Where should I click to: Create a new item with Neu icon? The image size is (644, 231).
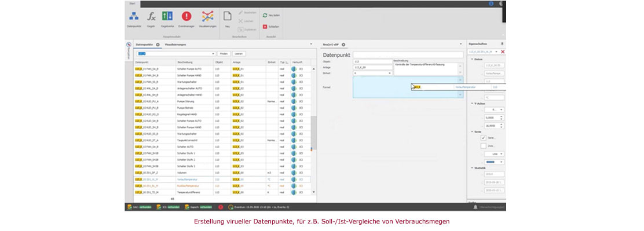click(x=227, y=16)
